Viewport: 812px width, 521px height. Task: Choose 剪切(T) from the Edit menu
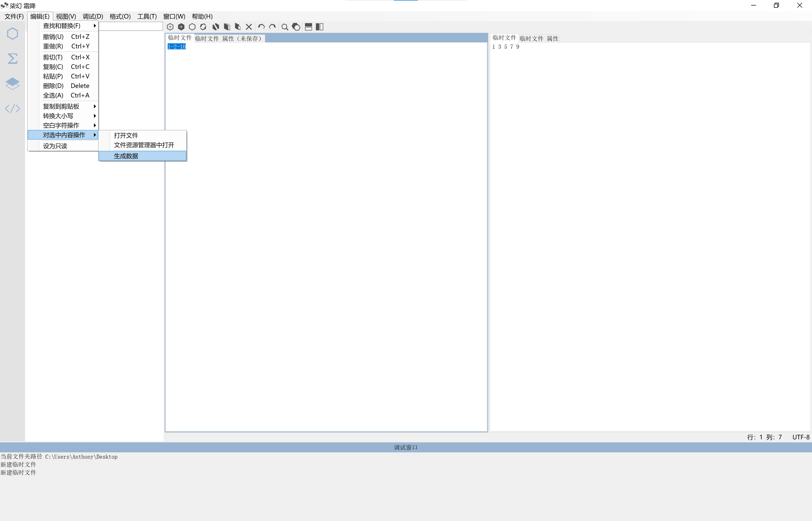[63, 57]
